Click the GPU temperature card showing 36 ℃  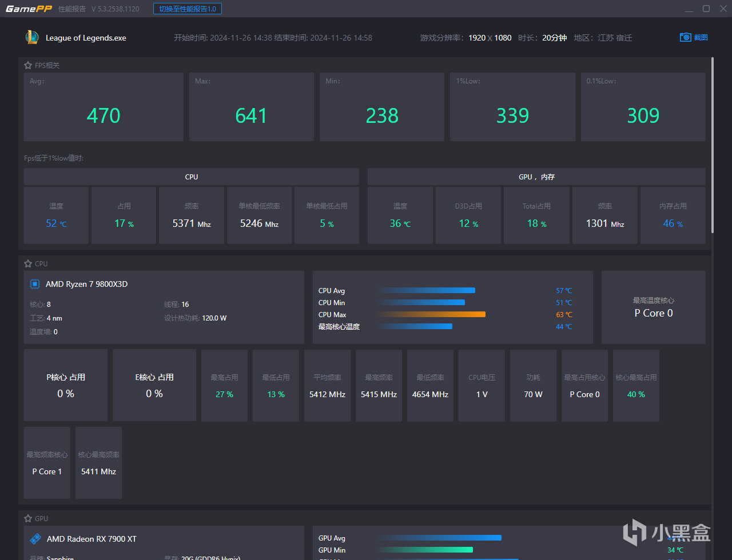400,215
